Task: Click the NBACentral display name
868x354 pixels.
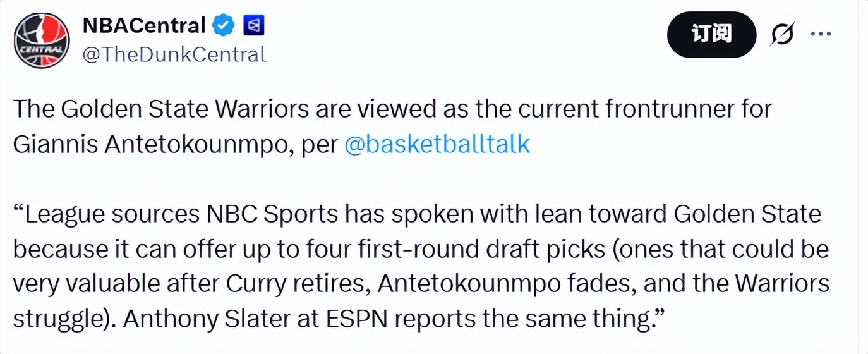Action: click(x=144, y=25)
